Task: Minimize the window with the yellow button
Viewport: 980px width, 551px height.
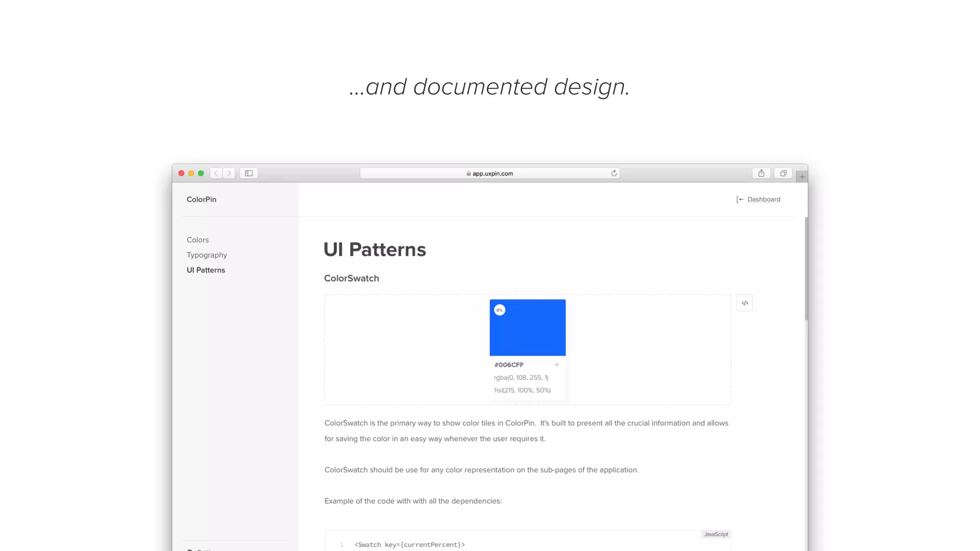Action: point(191,173)
